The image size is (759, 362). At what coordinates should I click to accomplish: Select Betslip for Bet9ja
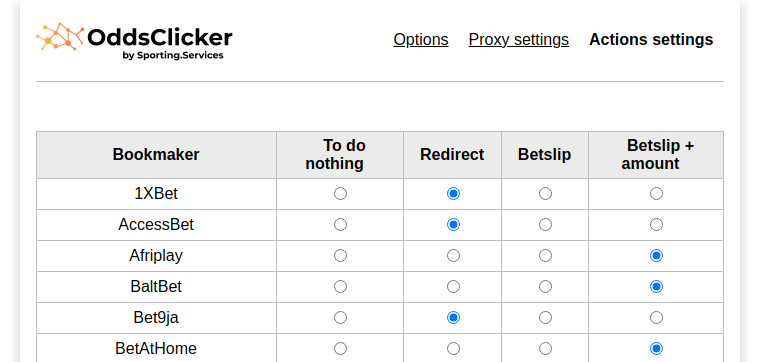point(545,317)
